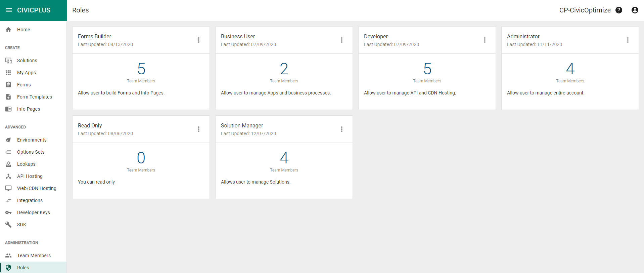Click the Web/CDN Hosting monitor icon

click(x=8, y=188)
